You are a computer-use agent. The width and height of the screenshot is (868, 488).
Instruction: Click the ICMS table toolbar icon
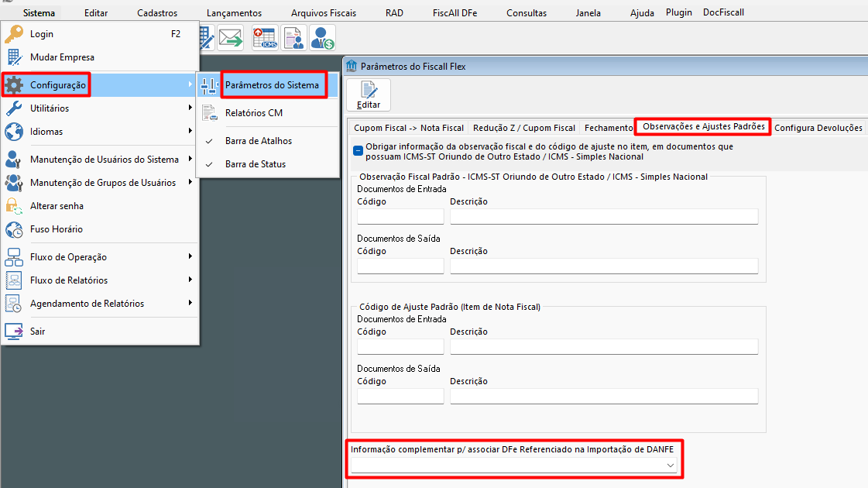[265, 38]
